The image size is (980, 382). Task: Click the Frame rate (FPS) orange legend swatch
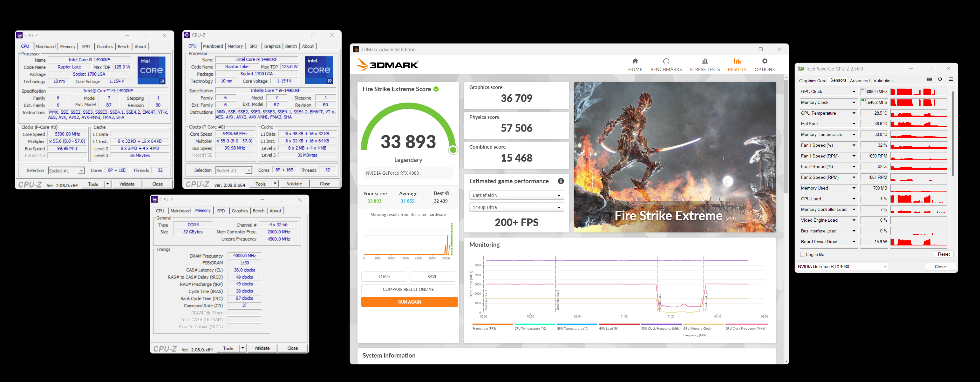[x=492, y=325]
